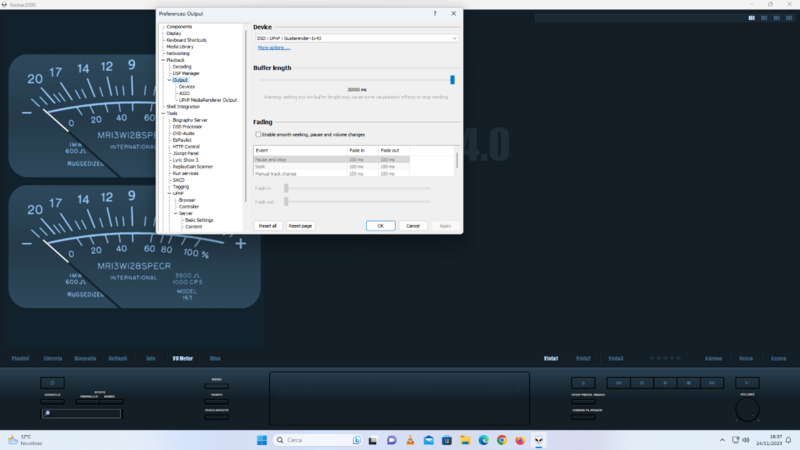This screenshot has height=450, width=800.
Task: Turn the round volume knob
Action: (747, 409)
